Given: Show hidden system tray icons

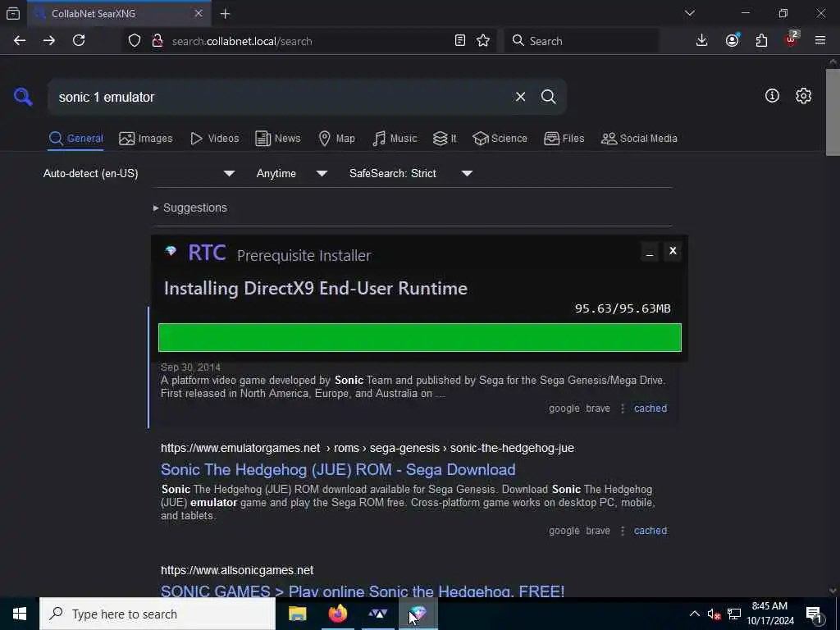Looking at the screenshot, I should 694,614.
